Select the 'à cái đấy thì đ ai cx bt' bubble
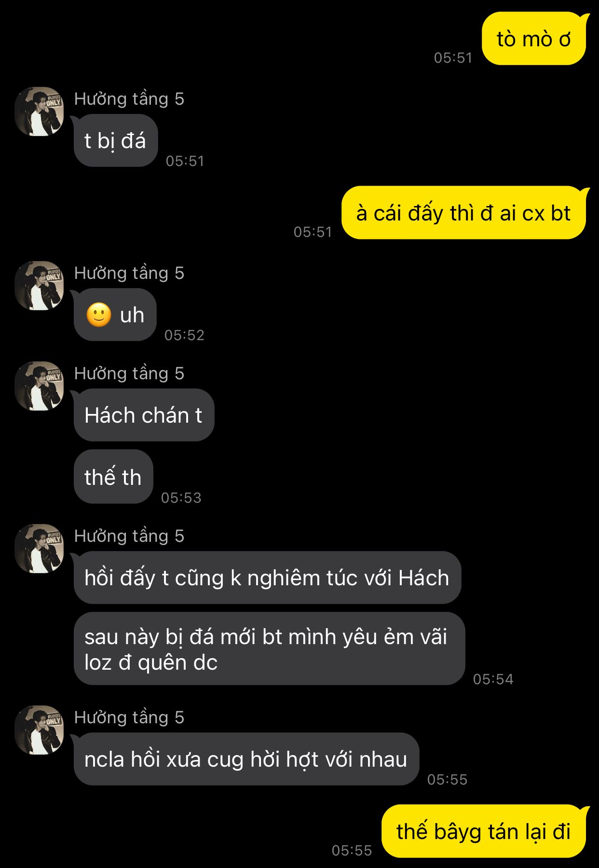Image resolution: width=599 pixels, height=868 pixels. [464, 213]
